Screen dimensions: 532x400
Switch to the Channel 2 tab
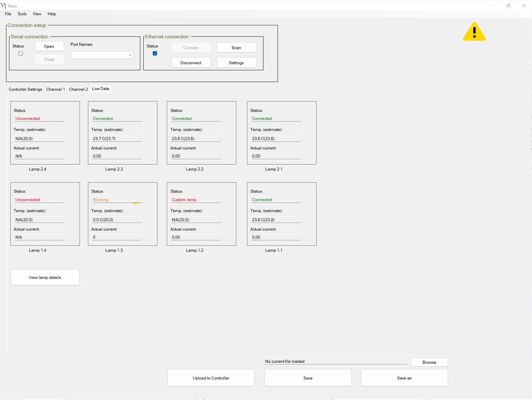click(79, 89)
